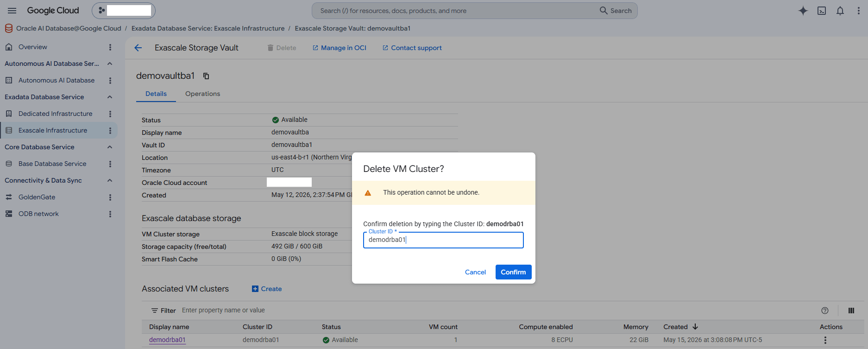Image resolution: width=868 pixels, height=349 pixels.
Task: Select Exascale Infrastructure sidebar item
Action: (53, 130)
